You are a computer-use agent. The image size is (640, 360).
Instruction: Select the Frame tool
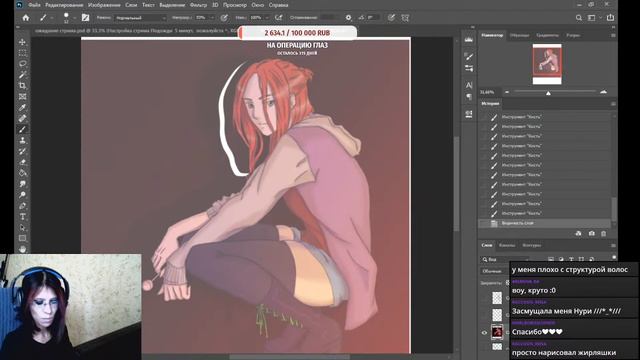click(22, 97)
